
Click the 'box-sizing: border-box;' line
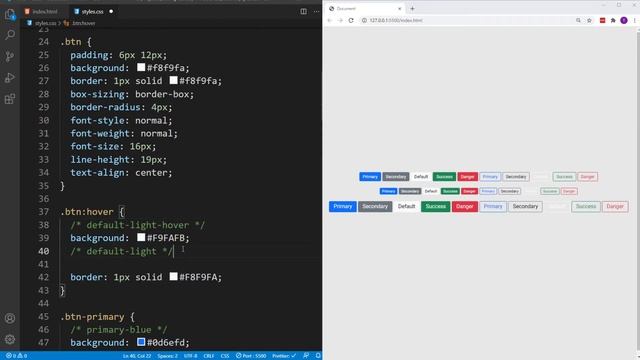[132, 94]
